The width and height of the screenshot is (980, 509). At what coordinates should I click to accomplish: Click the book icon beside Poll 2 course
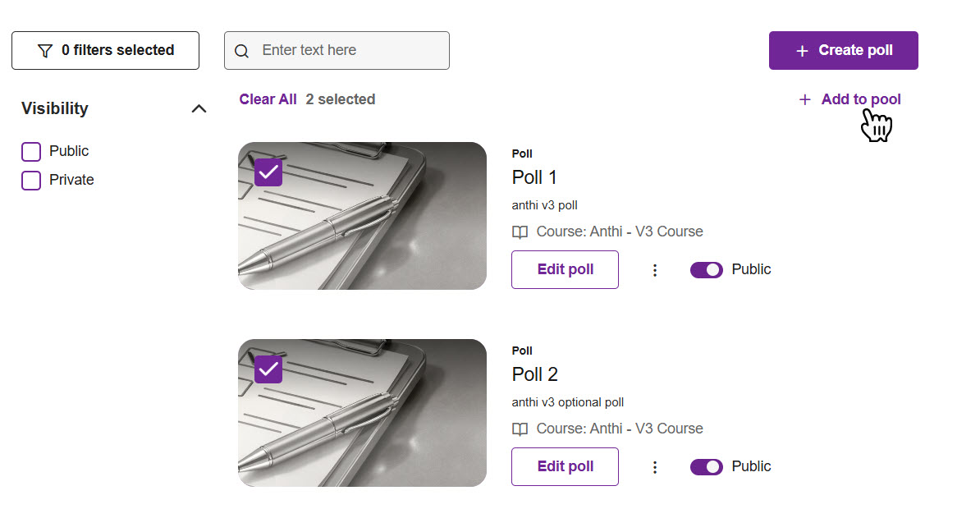pos(520,429)
